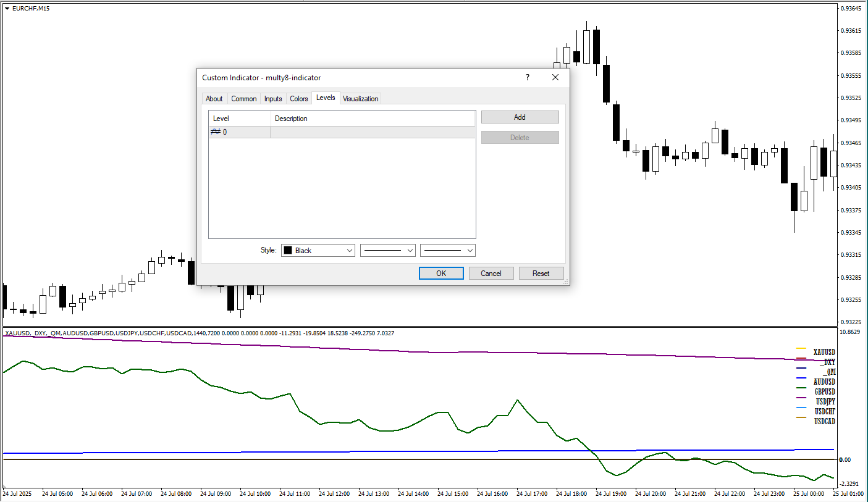The width and height of the screenshot is (868, 502).
Task: Select the Colors tab
Action: pyautogui.click(x=298, y=99)
